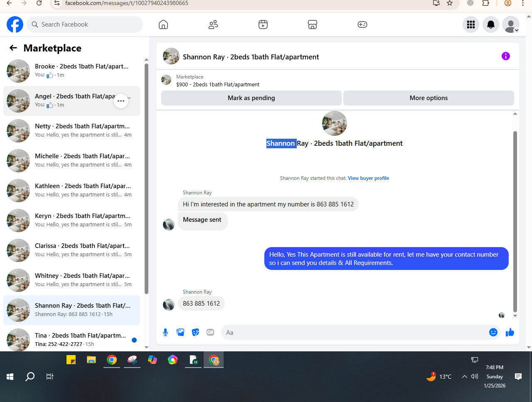Open Windows taskbar search
Viewport: 532px width, 402px height.
point(30,377)
